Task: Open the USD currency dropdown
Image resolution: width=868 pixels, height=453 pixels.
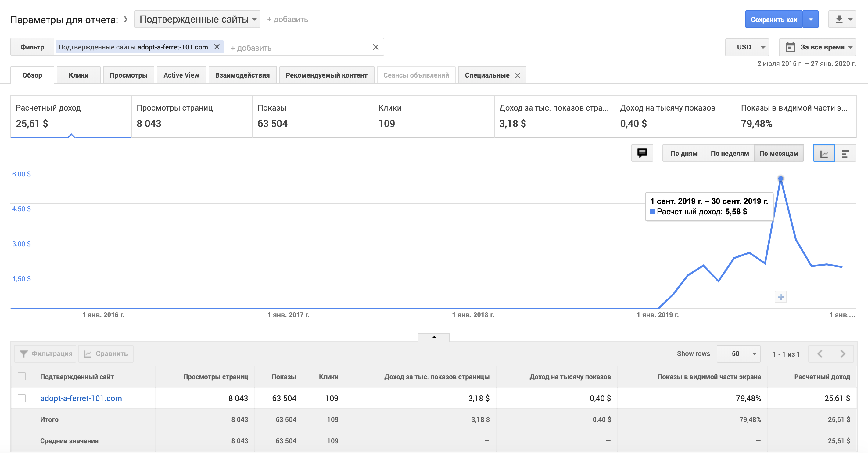Action: tap(747, 47)
